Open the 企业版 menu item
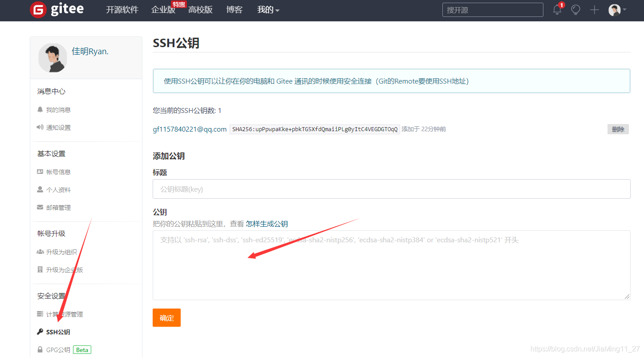Viewport: 644px width, 357px height. click(163, 10)
